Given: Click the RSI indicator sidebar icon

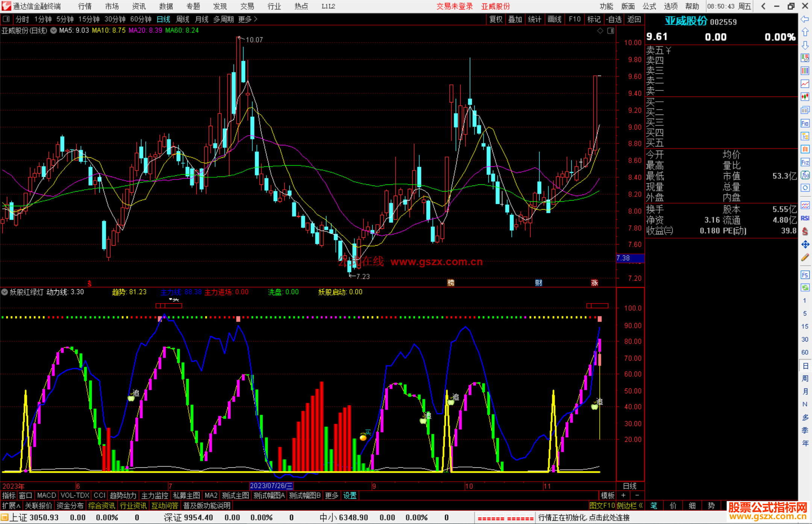Looking at the screenshot, I should pyautogui.click(x=805, y=218).
